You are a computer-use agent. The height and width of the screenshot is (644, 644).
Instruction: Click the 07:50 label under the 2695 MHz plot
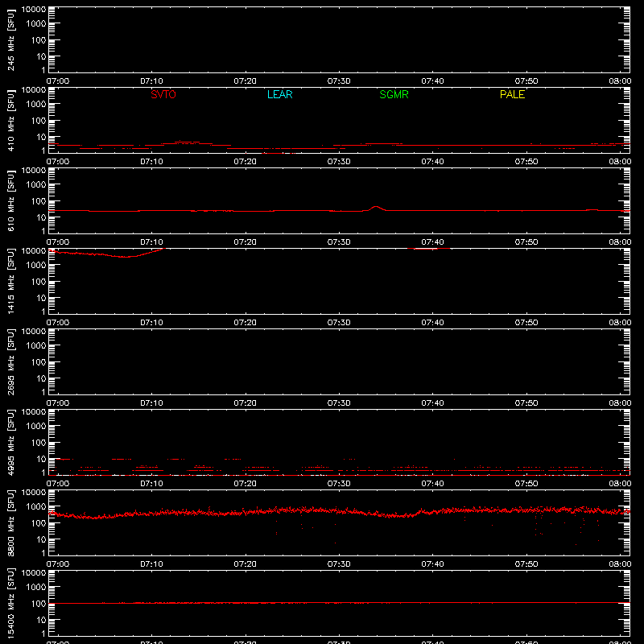(x=526, y=403)
